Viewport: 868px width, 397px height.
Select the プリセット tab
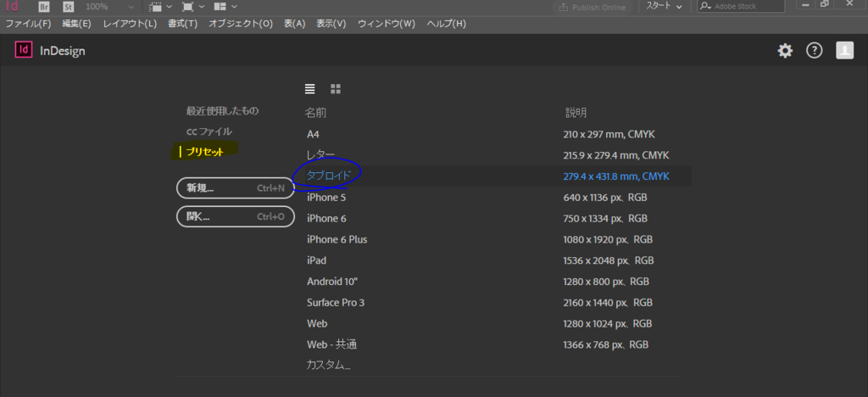[x=205, y=152]
